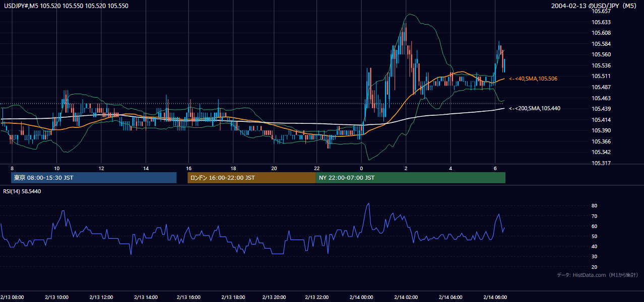
Task: Select the 2004-02-13 USD/JPY (M5) chart title
Action: 595,6
